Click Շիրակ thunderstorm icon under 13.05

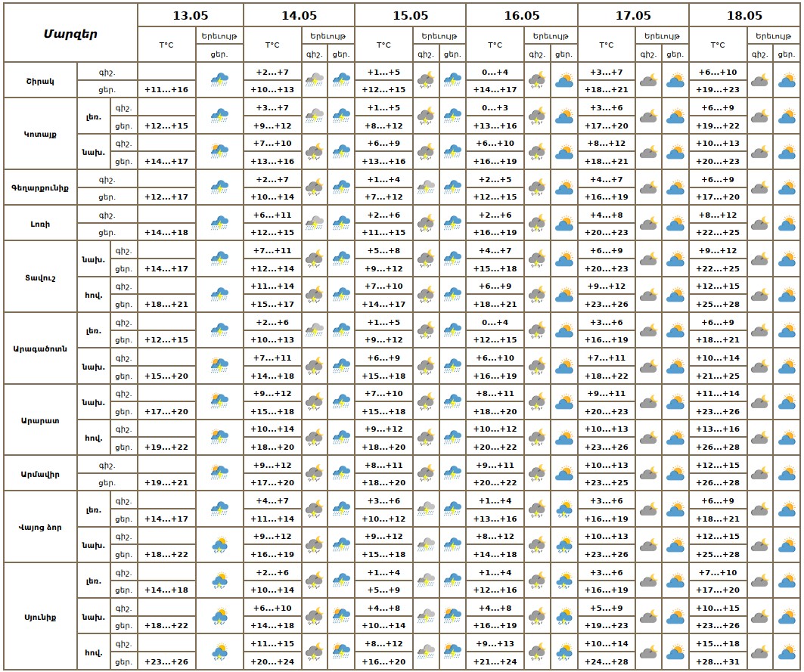(220, 79)
